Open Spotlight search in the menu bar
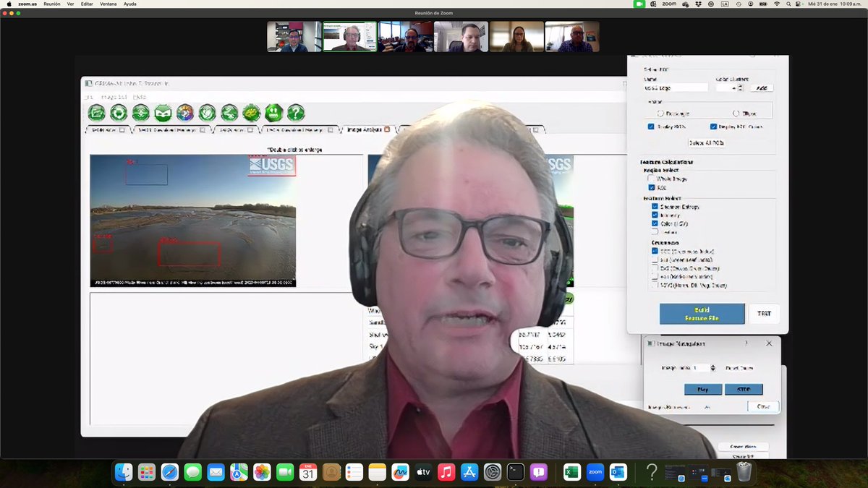868x488 pixels. [x=788, y=4]
